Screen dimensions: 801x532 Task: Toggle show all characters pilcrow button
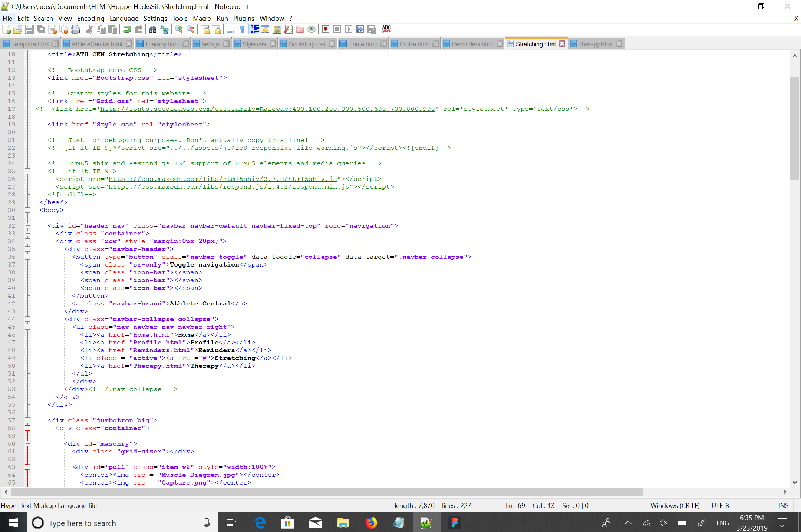point(242,29)
